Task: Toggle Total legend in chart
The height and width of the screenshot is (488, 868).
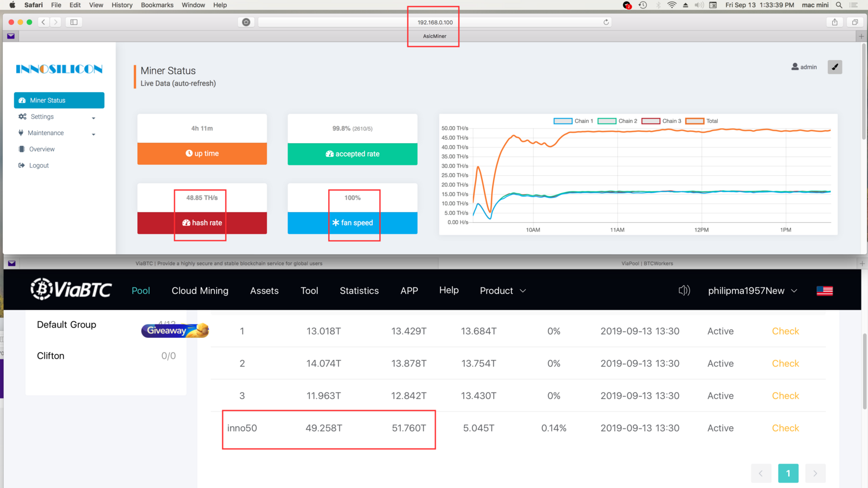Action: (x=702, y=121)
